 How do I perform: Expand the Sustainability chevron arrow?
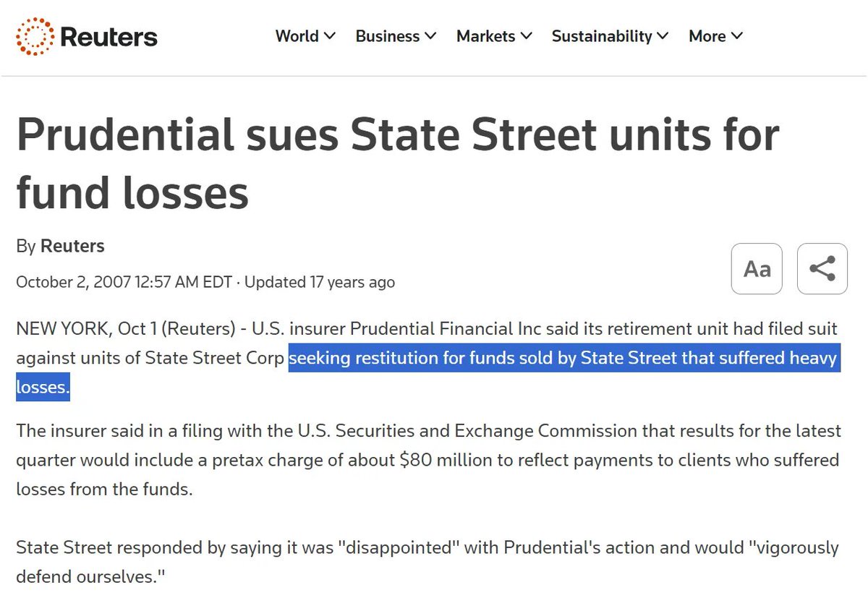coord(663,36)
